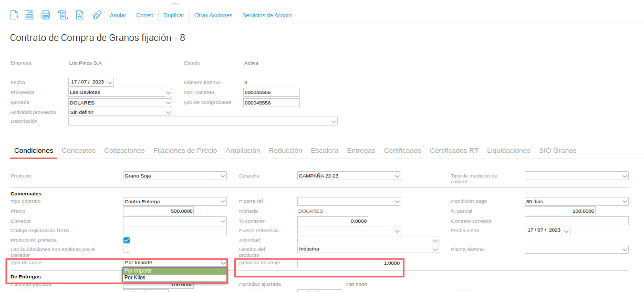Check the liquidaciones emitidas por corredor box
644x292 pixels.
[127, 249]
